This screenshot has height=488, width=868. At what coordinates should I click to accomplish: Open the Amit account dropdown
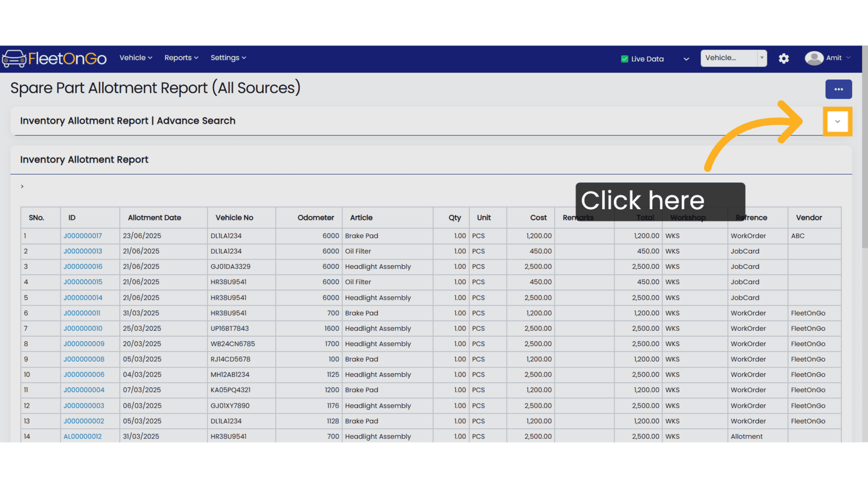click(x=838, y=58)
